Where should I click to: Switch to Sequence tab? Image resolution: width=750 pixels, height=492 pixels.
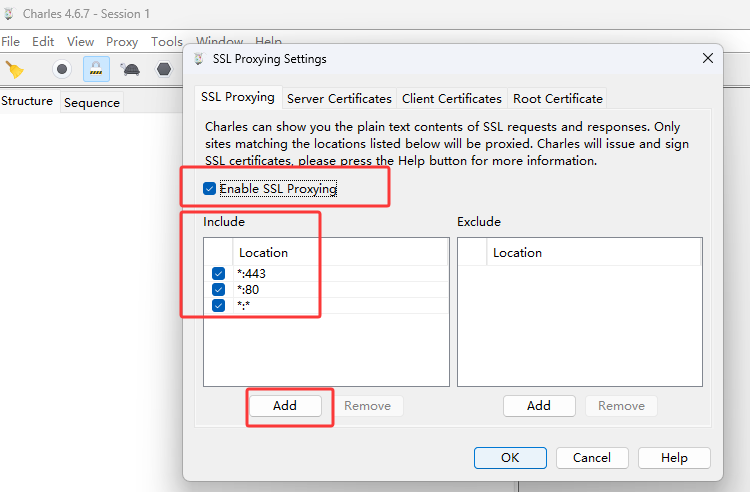pyautogui.click(x=92, y=102)
